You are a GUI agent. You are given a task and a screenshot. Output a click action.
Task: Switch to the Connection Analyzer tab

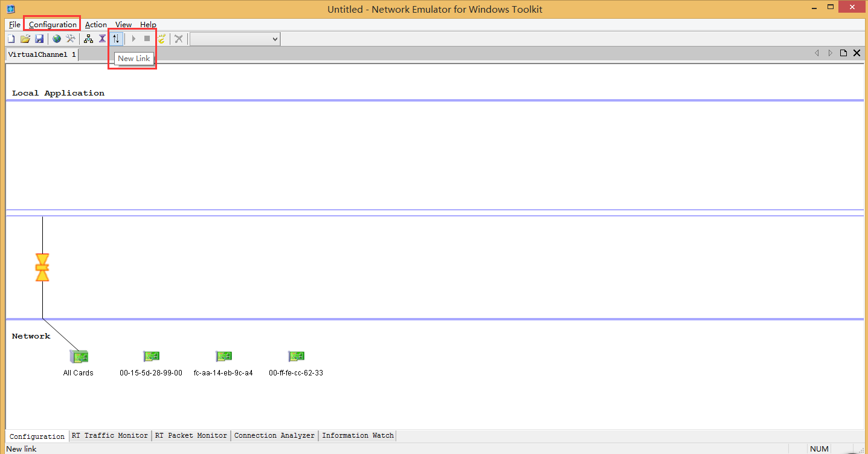pyautogui.click(x=274, y=435)
